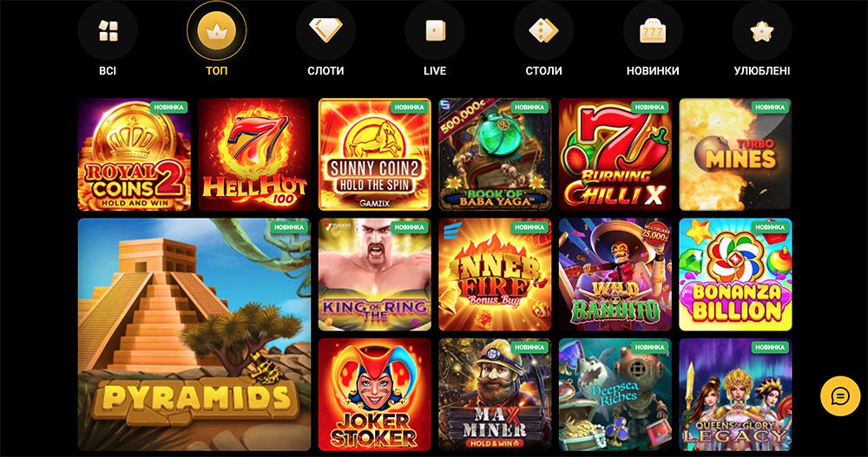Open the ВСІ all games category icon
The height and width of the screenshot is (457, 868).
[x=108, y=31]
